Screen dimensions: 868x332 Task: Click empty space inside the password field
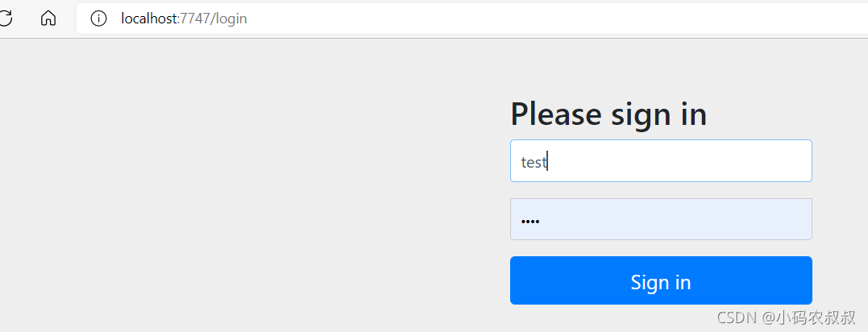(675, 219)
